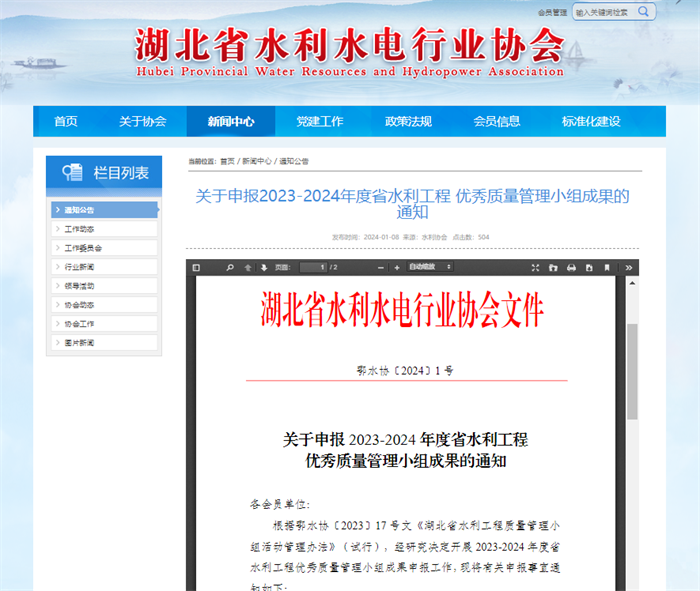This screenshot has width=700, height=591.
Task: Click the blue article title heading
Action: coord(412,204)
